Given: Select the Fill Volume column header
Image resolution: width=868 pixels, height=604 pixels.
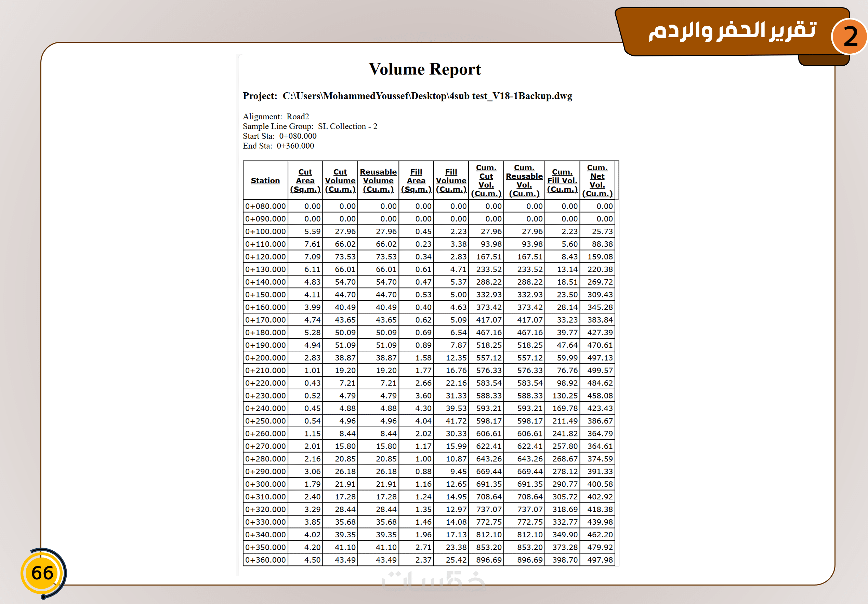Looking at the screenshot, I should click(x=451, y=180).
